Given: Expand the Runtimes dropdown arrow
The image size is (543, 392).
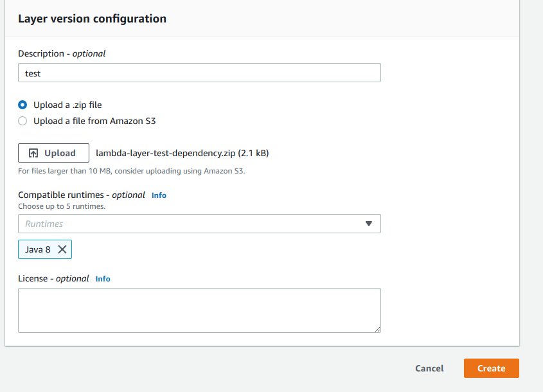Looking at the screenshot, I should [369, 224].
